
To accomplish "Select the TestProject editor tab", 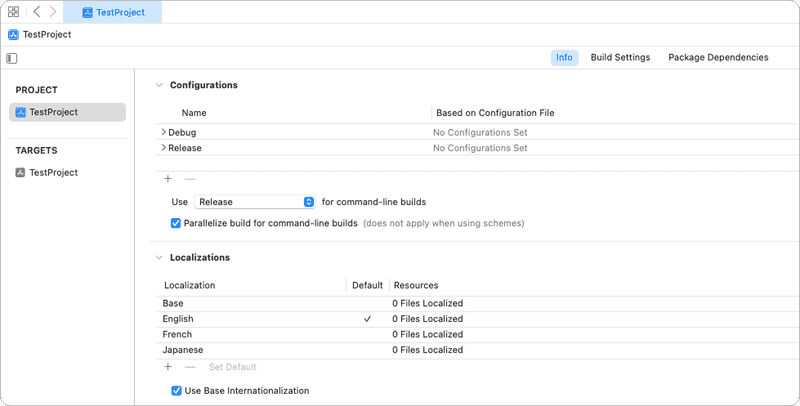I will (112, 12).
